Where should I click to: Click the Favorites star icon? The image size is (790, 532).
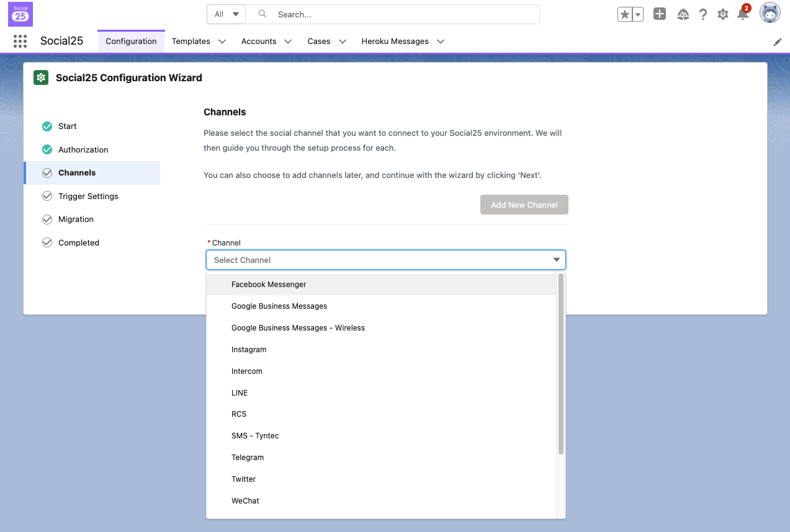click(624, 14)
